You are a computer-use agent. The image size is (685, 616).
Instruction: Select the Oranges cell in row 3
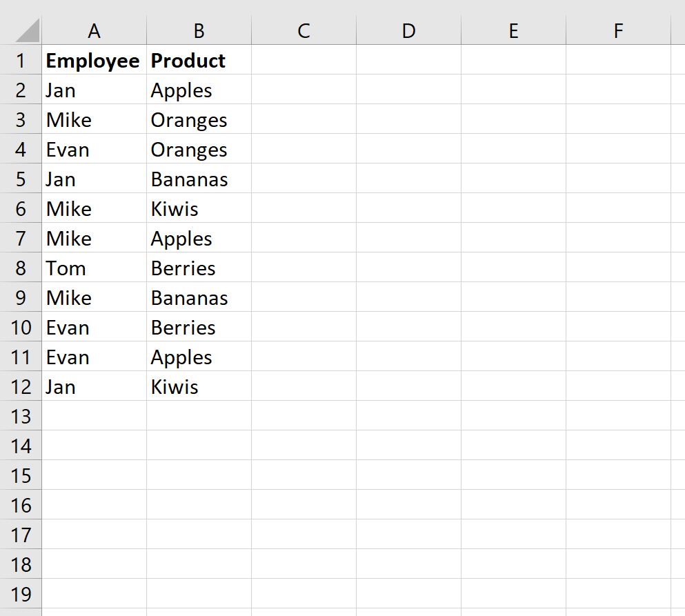coord(199,119)
